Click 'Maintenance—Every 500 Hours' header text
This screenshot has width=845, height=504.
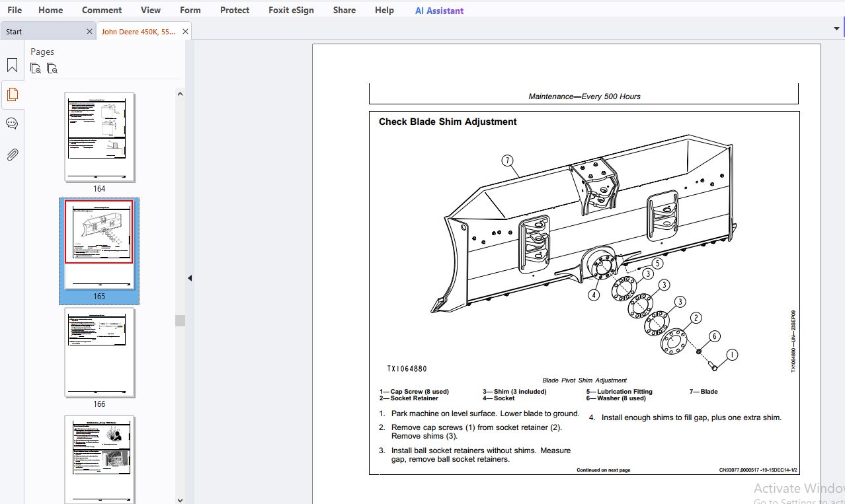pyautogui.click(x=584, y=96)
